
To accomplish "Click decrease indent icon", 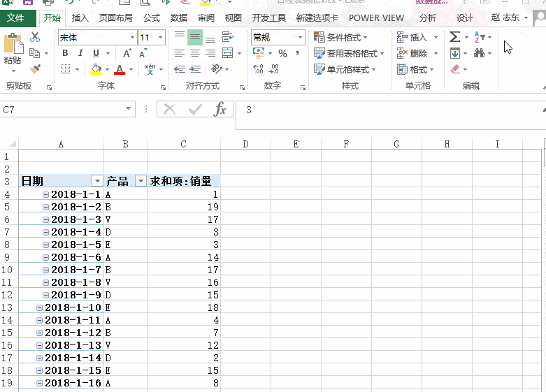I will (x=180, y=69).
